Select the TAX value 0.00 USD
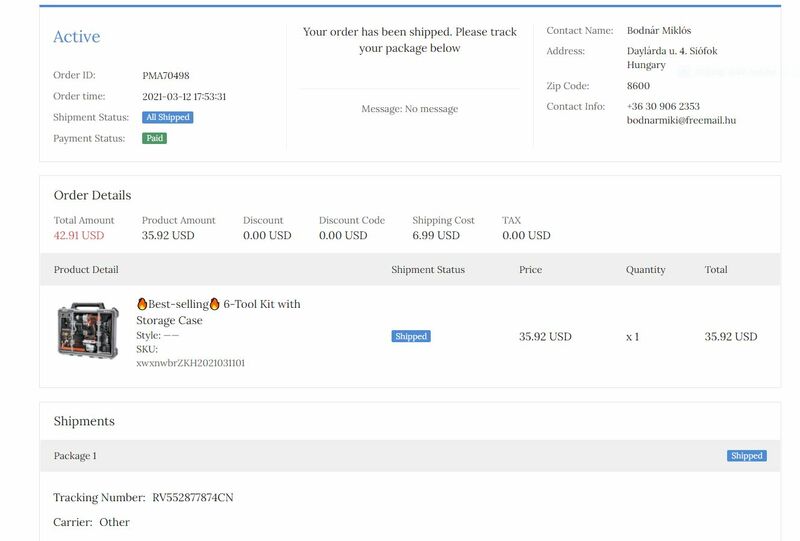Viewport: 800px width, 541px height. tap(526, 235)
